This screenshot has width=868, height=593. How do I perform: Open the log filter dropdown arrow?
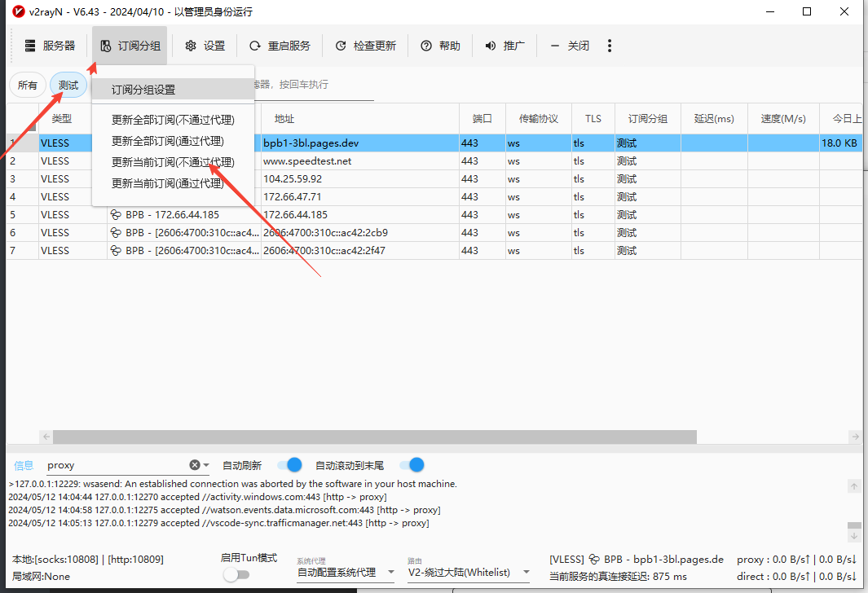tap(206, 465)
